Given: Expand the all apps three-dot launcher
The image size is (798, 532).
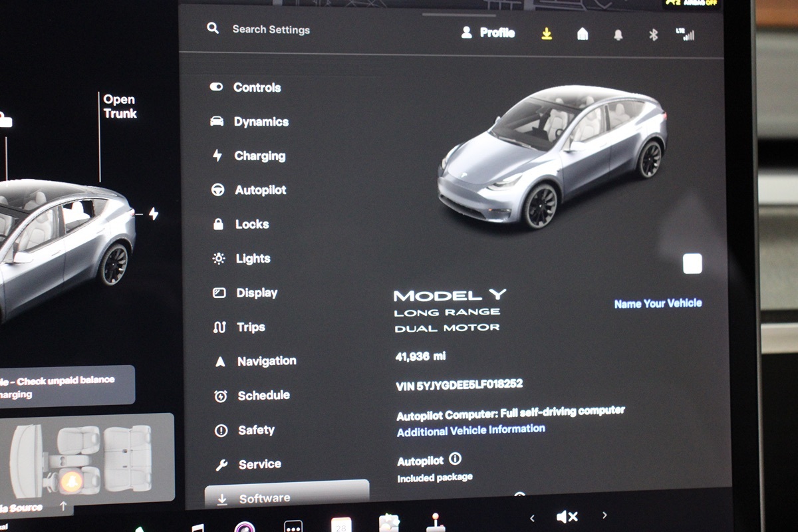Looking at the screenshot, I should (x=293, y=526).
